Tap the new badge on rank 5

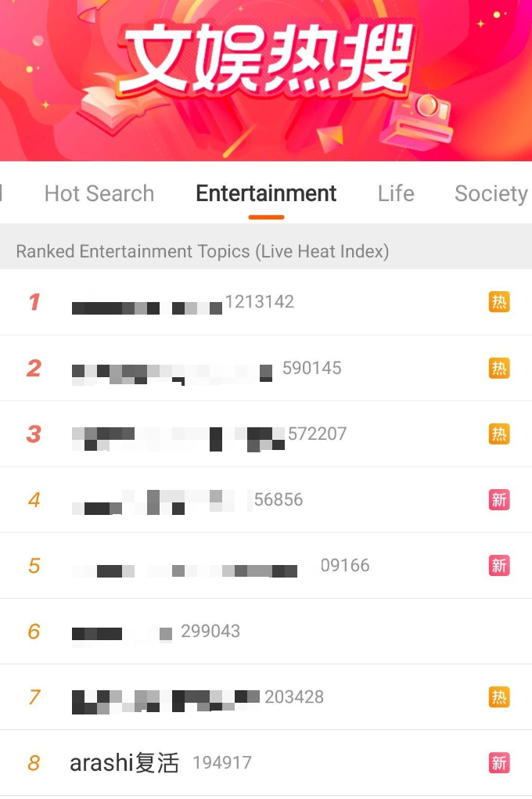[x=499, y=566]
